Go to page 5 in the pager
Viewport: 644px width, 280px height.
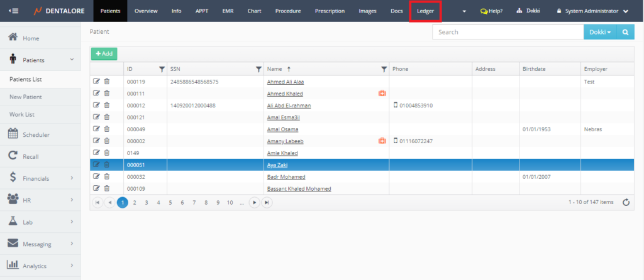[x=170, y=202]
